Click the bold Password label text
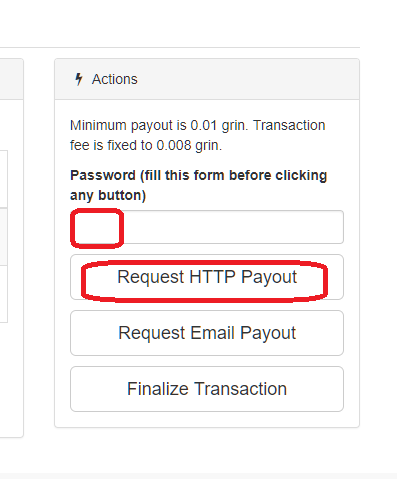The width and height of the screenshot is (397, 479). pyautogui.click(x=198, y=185)
